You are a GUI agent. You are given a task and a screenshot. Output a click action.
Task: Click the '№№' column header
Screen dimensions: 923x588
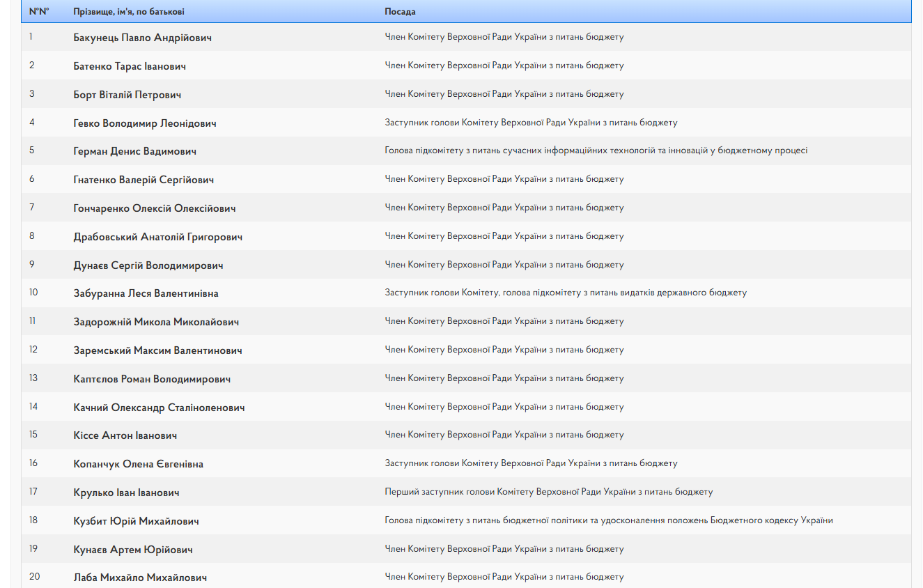coord(39,12)
